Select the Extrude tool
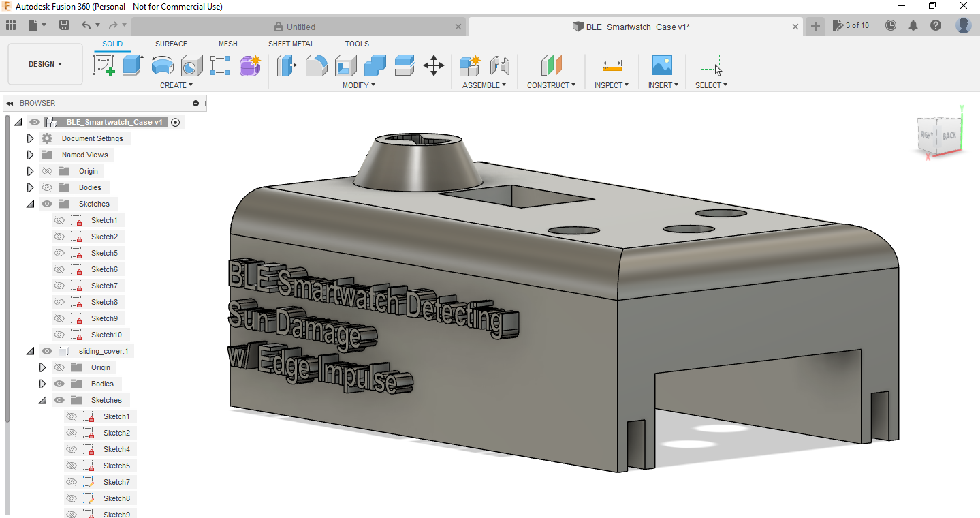Screen dimensions: 980x518 click(x=133, y=65)
